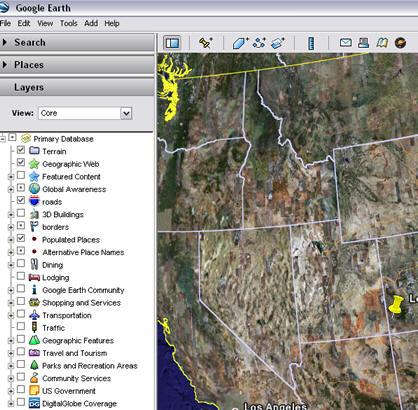
Task: Select the Add Polygon tool
Action: [x=240, y=43]
